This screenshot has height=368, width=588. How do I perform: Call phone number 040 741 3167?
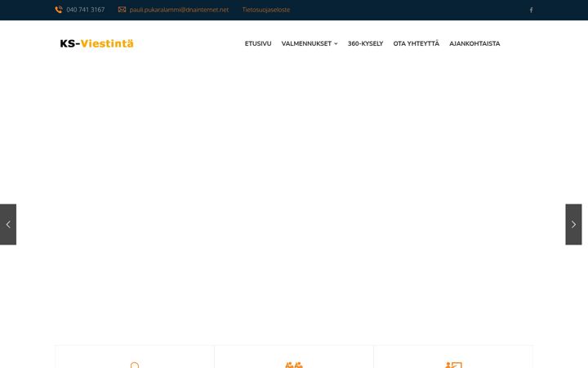pyautogui.click(x=86, y=10)
